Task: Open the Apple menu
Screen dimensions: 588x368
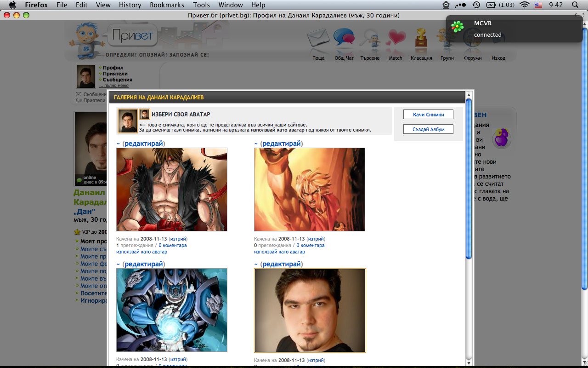Action: point(12,5)
